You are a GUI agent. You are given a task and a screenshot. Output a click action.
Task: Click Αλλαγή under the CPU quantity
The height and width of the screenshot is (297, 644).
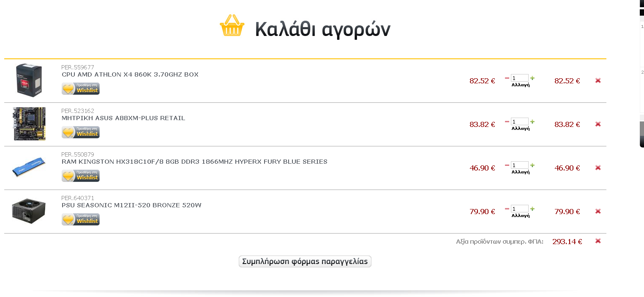click(520, 85)
